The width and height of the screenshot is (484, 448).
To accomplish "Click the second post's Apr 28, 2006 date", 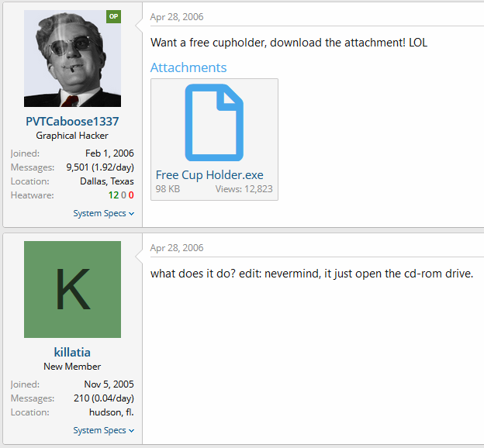I will click(177, 248).
